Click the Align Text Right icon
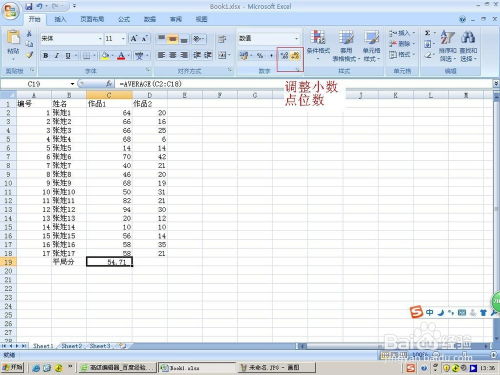The image size is (500, 375). point(184,55)
